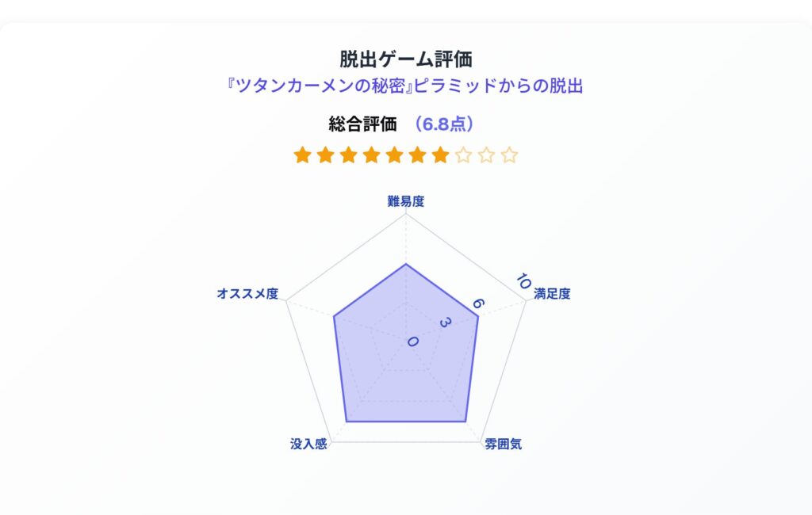The width and height of the screenshot is (812, 515).
Task: Select the ninth empty star
Action: click(x=487, y=154)
